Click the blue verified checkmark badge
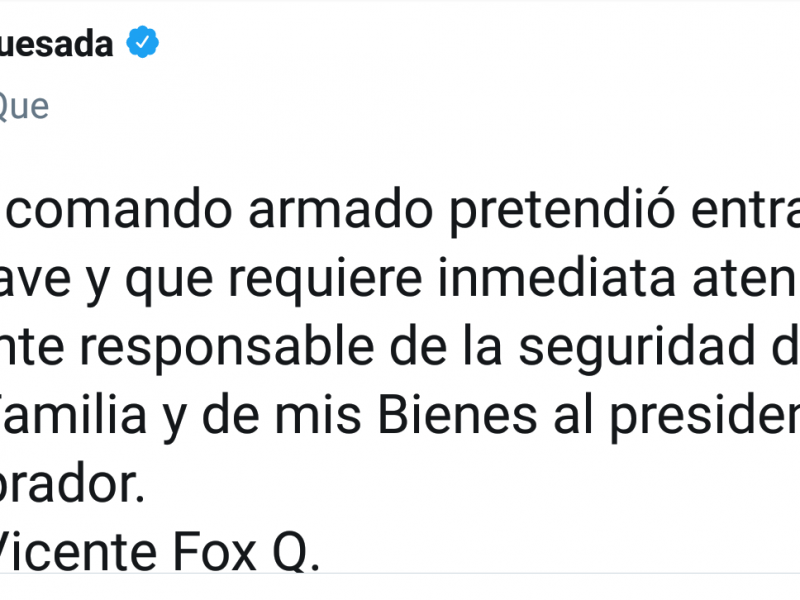The width and height of the screenshot is (800, 600). (142, 42)
